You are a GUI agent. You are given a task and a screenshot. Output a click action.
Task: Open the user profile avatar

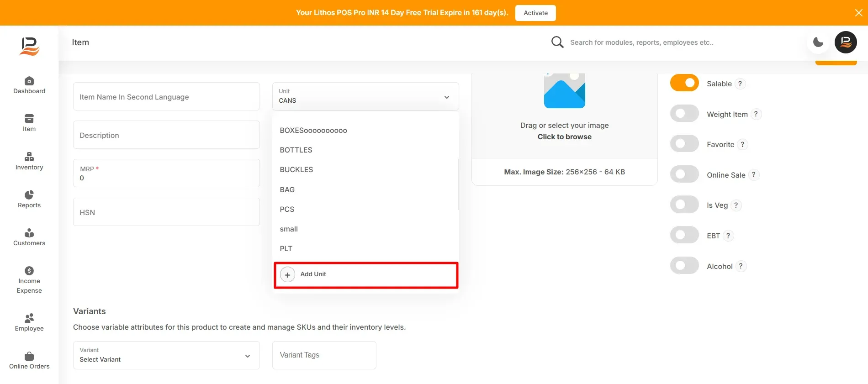point(846,42)
